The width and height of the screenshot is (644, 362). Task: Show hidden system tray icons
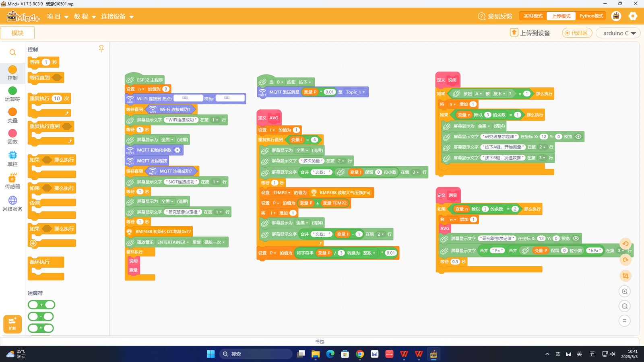point(547,354)
